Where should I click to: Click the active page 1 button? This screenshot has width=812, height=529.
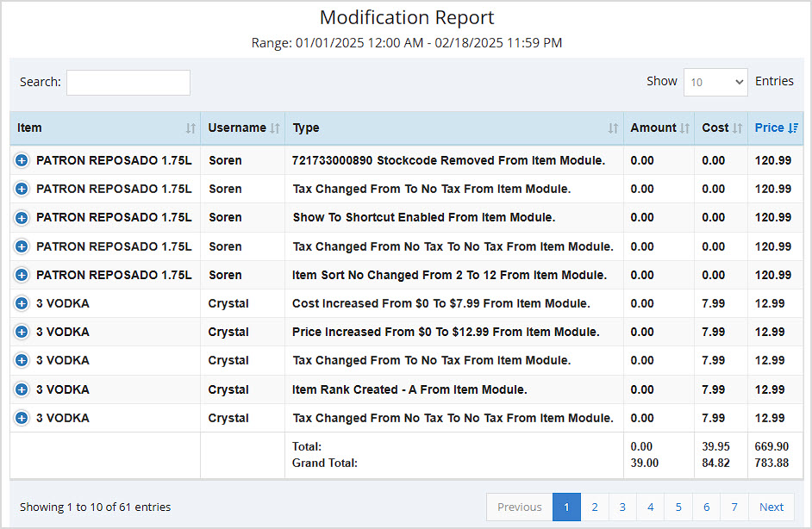[566, 507]
